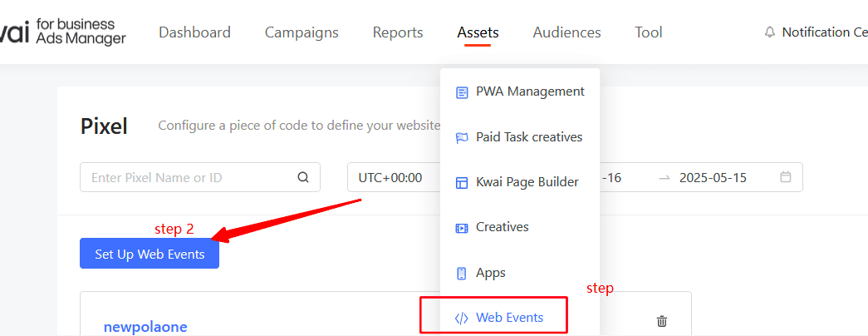Switch to the Audiences section

(x=566, y=32)
